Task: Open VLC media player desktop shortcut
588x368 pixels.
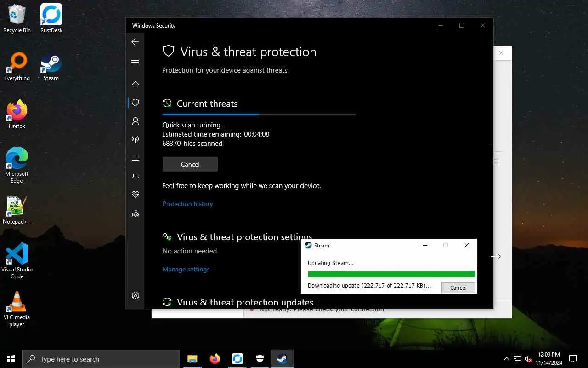Action: [17, 309]
